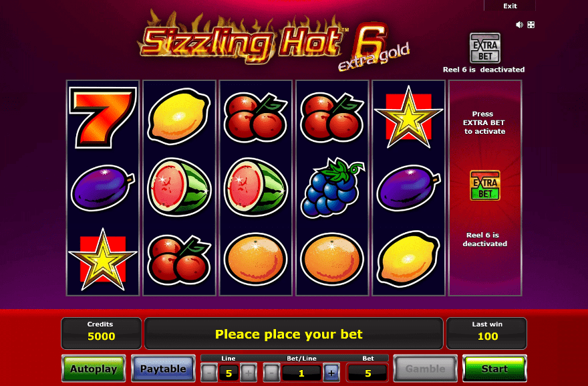Toggle fullscreen with the expand icon
588x386 pixels.
coord(531,25)
